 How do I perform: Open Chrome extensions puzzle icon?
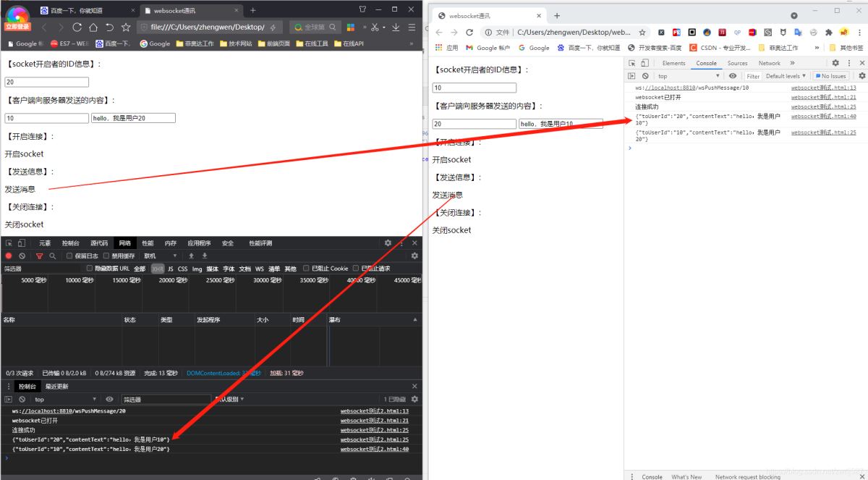tap(828, 33)
